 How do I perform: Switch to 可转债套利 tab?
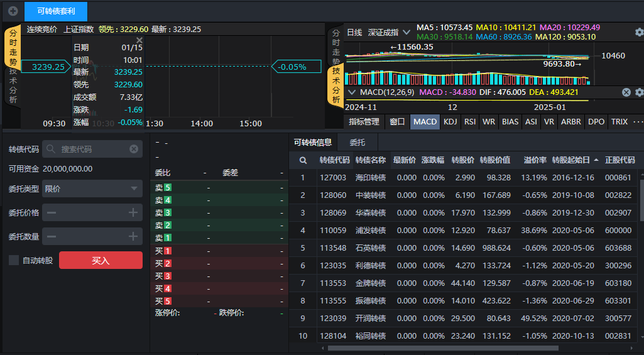point(56,11)
